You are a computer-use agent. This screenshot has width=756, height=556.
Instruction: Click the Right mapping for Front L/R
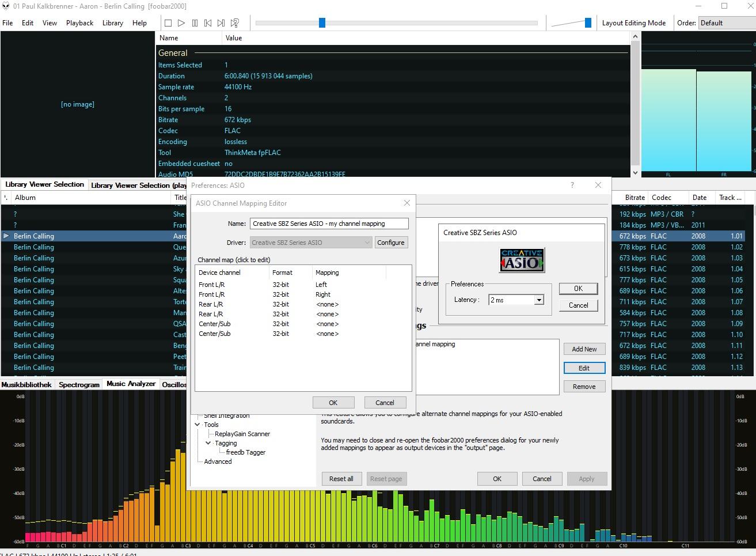coord(323,294)
